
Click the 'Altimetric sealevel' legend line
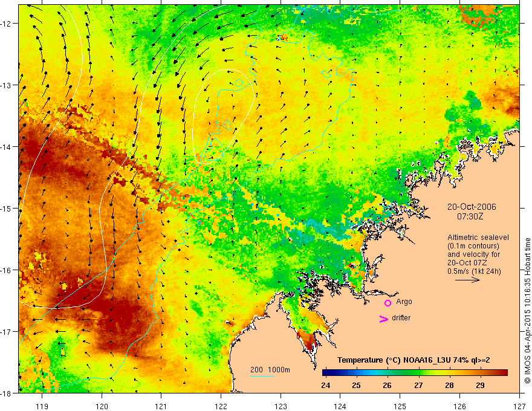pos(478,238)
